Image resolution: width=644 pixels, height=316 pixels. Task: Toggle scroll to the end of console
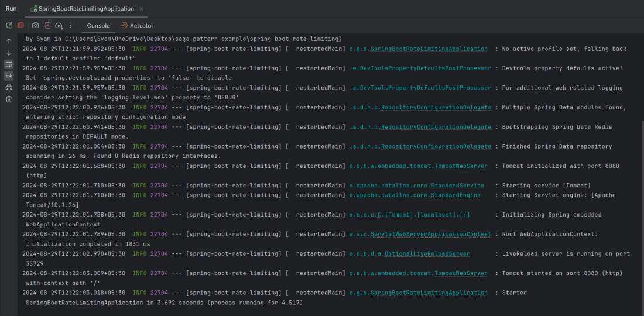click(9, 76)
